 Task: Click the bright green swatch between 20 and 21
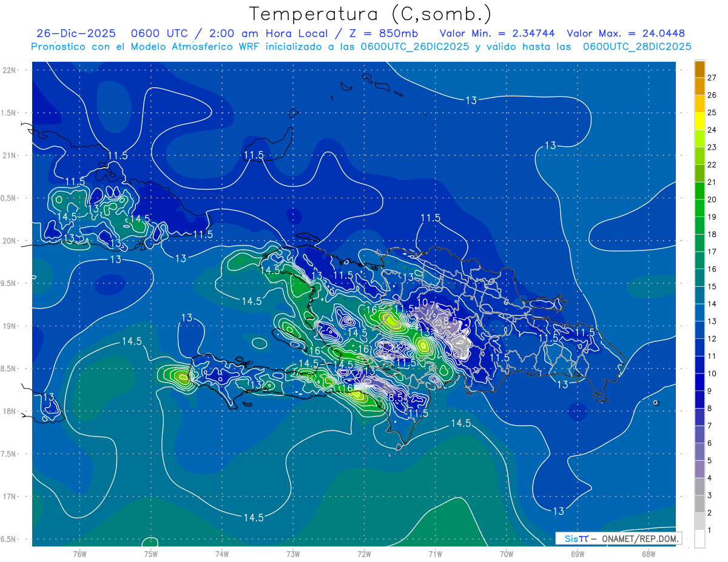[x=699, y=191]
